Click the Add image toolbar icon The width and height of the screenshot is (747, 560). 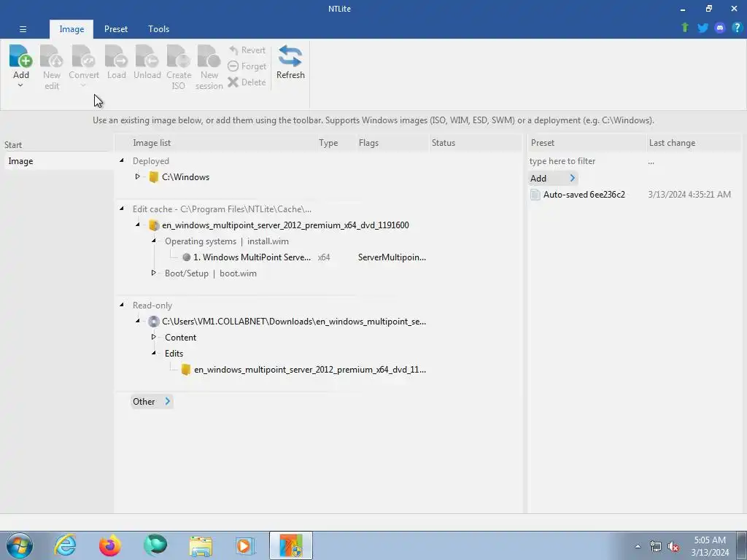tap(20, 56)
